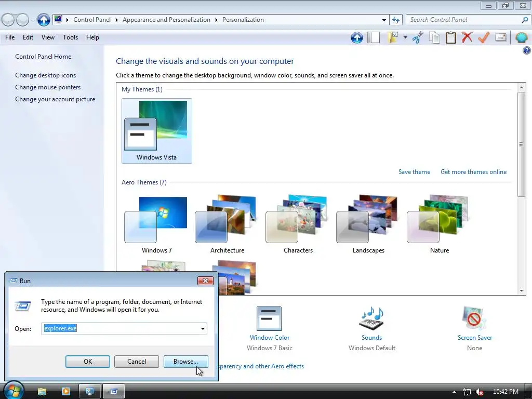The width and height of the screenshot is (532, 399).
Task: Cut using the scissors toolbar icon
Action: [418, 37]
